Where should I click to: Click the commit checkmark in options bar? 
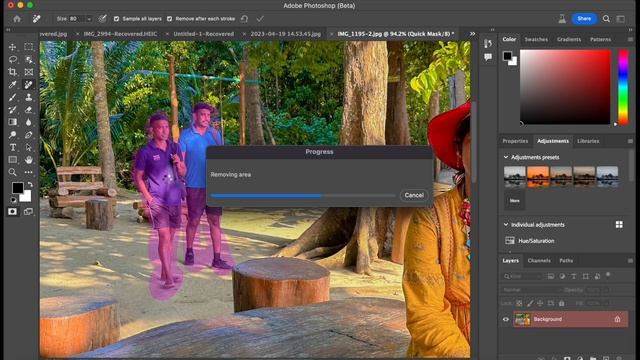click(260, 19)
